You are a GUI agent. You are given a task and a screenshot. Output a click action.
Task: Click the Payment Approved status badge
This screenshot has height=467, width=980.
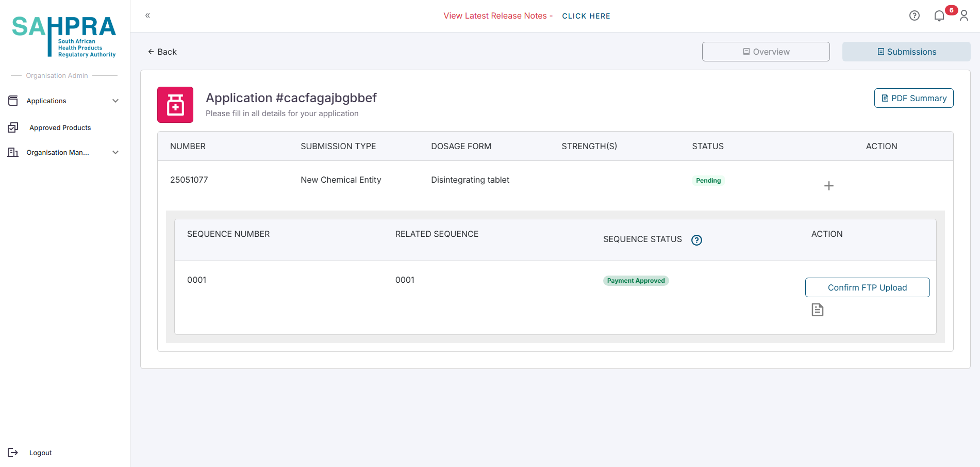tap(636, 281)
